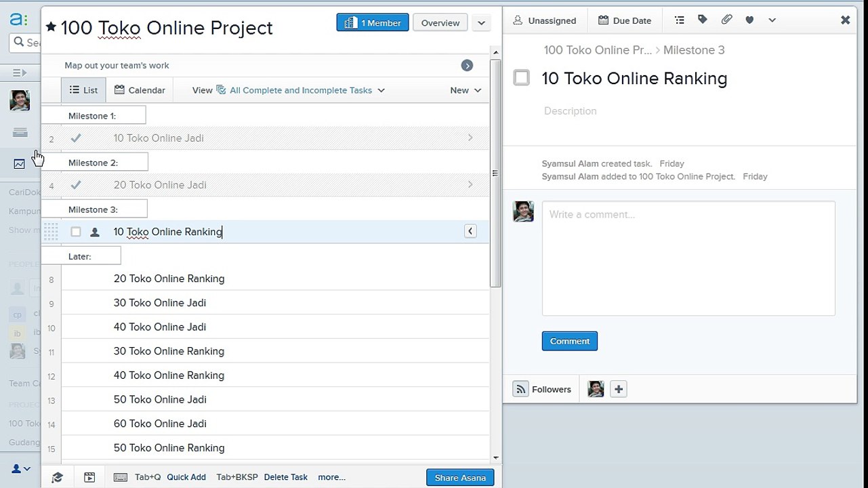Check the 10 Toko Online Ranking checkbox in details pane

pos(522,78)
